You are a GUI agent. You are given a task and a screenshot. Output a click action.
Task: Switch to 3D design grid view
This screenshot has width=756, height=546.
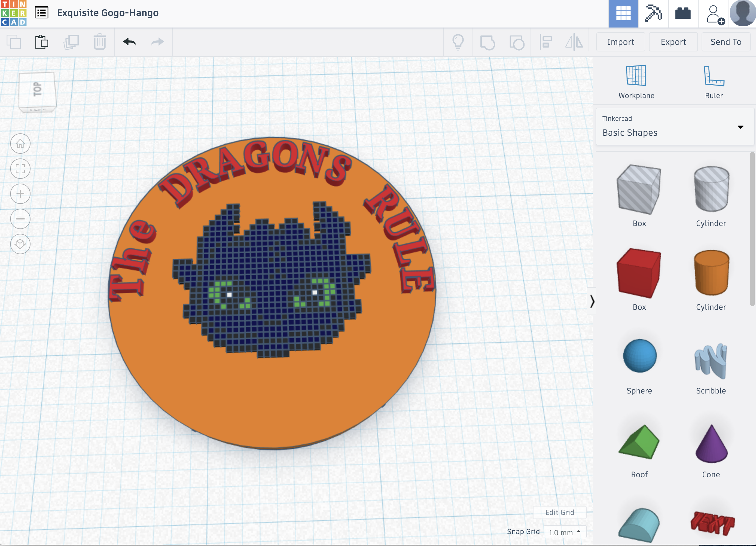[623, 14]
